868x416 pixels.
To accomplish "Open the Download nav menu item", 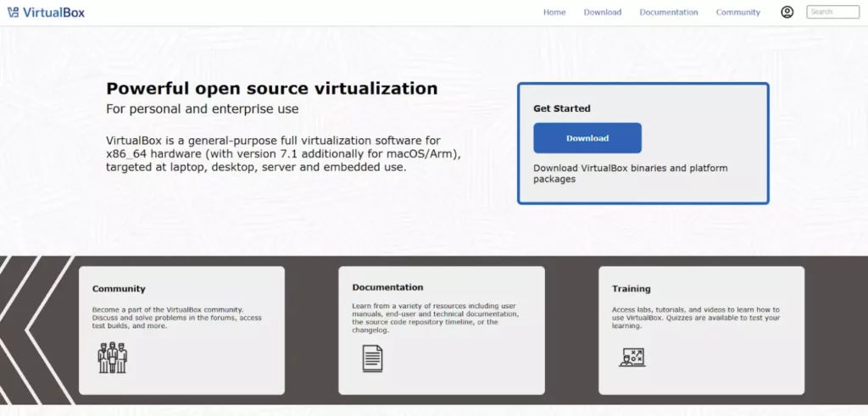I will [603, 12].
